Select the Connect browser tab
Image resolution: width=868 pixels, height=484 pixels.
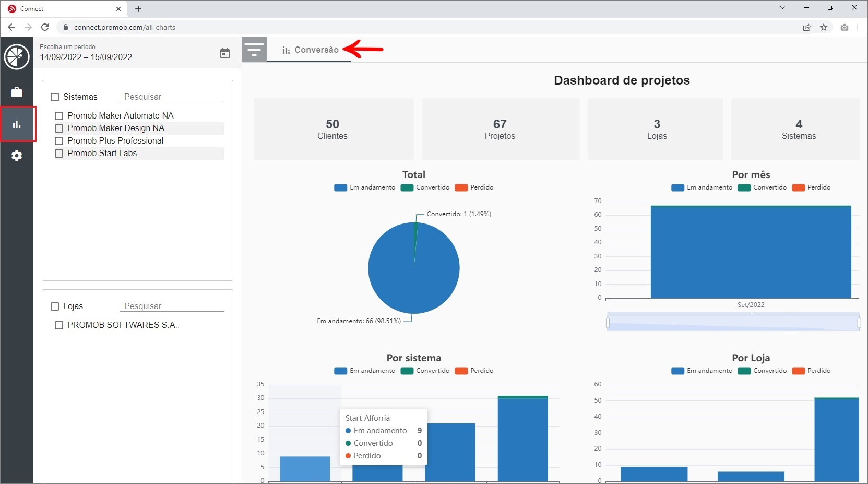tap(63, 9)
